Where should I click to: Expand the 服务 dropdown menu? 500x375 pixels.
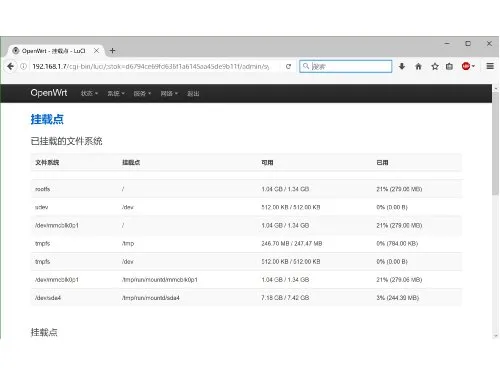[x=142, y=93]
